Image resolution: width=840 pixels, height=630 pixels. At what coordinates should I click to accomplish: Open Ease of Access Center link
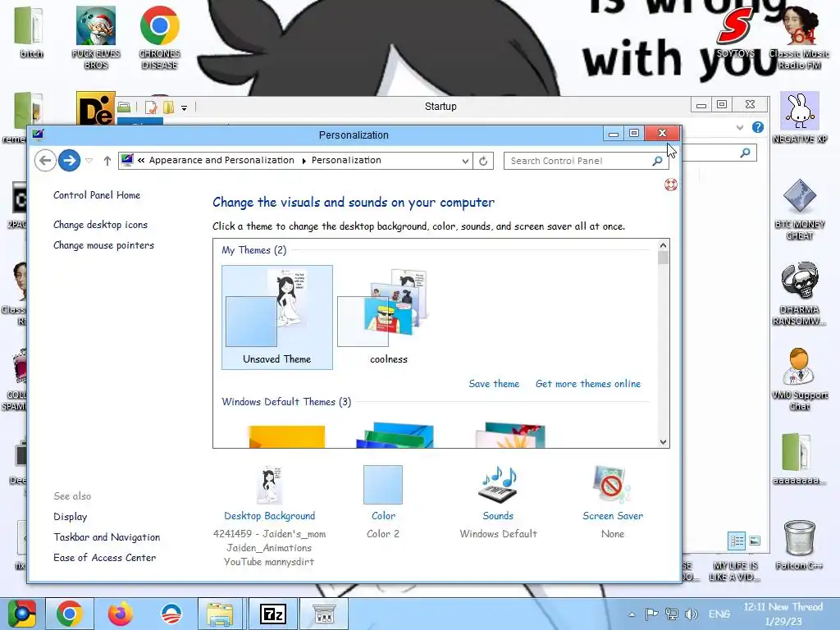point(105,557)
